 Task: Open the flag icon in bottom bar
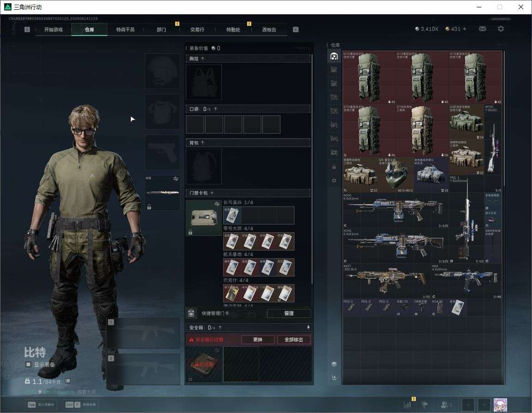[424, 405]
